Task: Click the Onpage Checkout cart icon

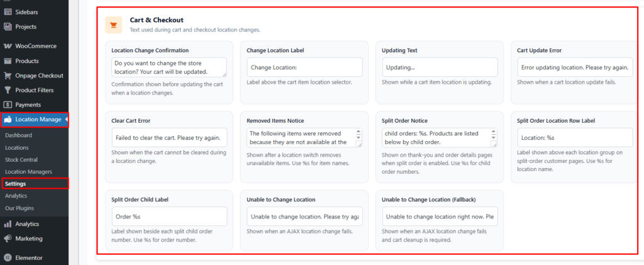Action: point(8,76)
